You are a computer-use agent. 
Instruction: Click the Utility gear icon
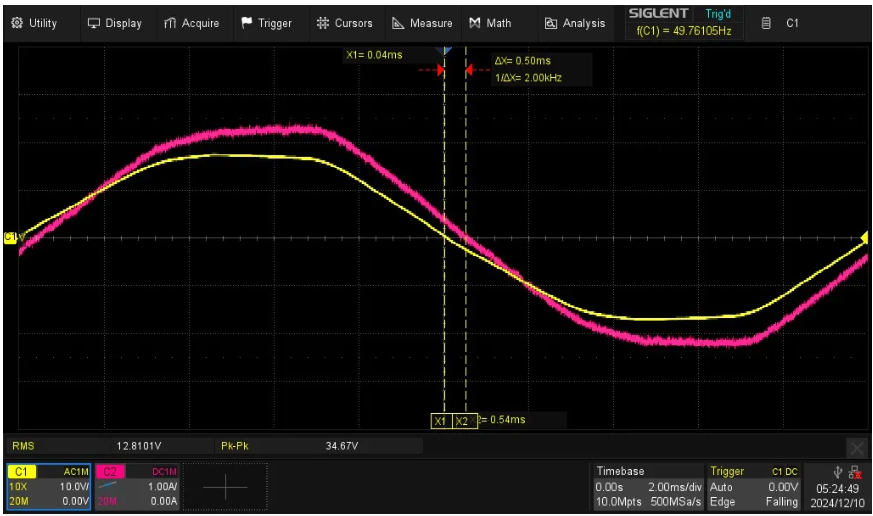pos(17,23)
